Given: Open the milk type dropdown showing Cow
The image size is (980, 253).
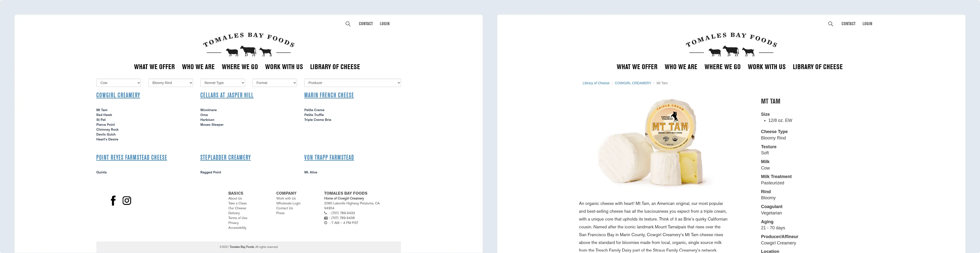Looking at the screenshot, I should (x=118, y=83).
